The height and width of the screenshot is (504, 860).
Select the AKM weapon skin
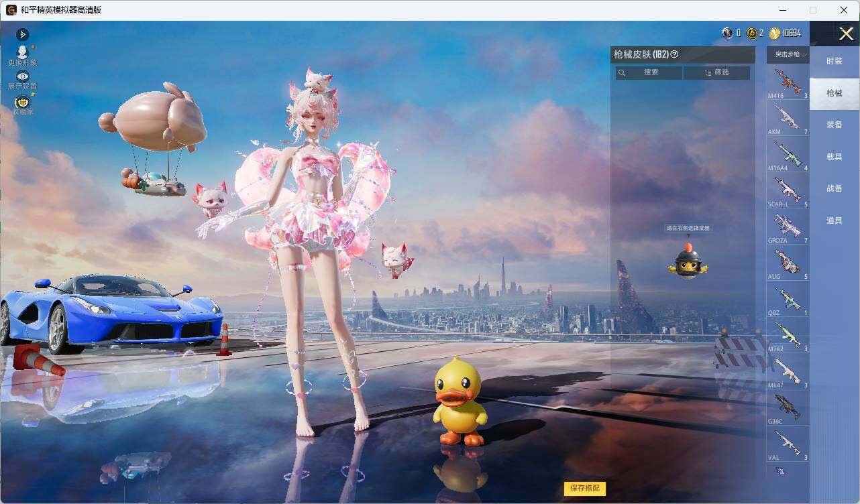point(788,118)
